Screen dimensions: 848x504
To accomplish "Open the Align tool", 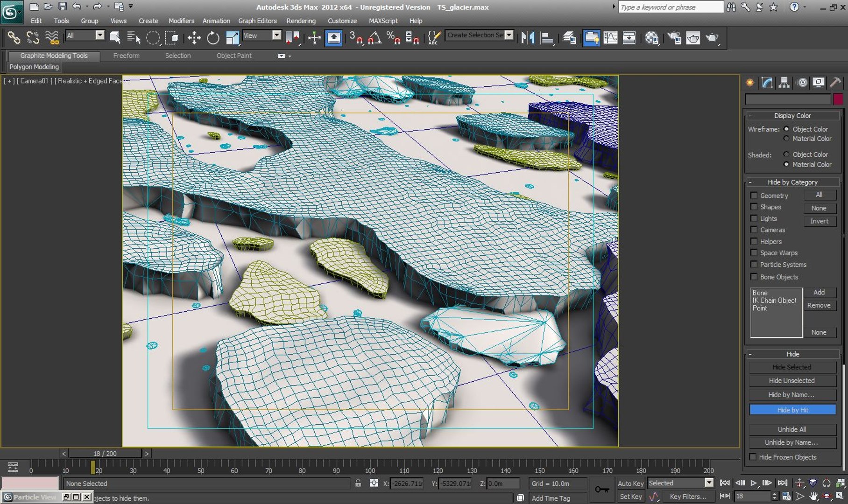I will [x=547, y=38].
